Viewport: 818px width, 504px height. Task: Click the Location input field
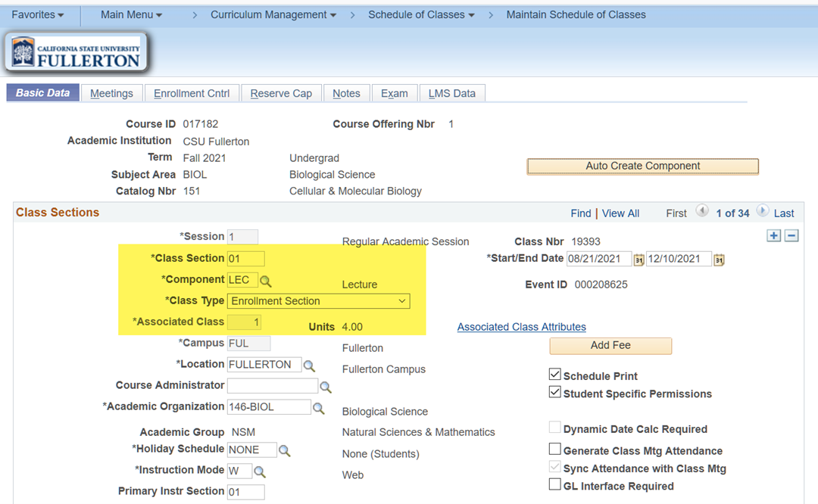(264, 364)
